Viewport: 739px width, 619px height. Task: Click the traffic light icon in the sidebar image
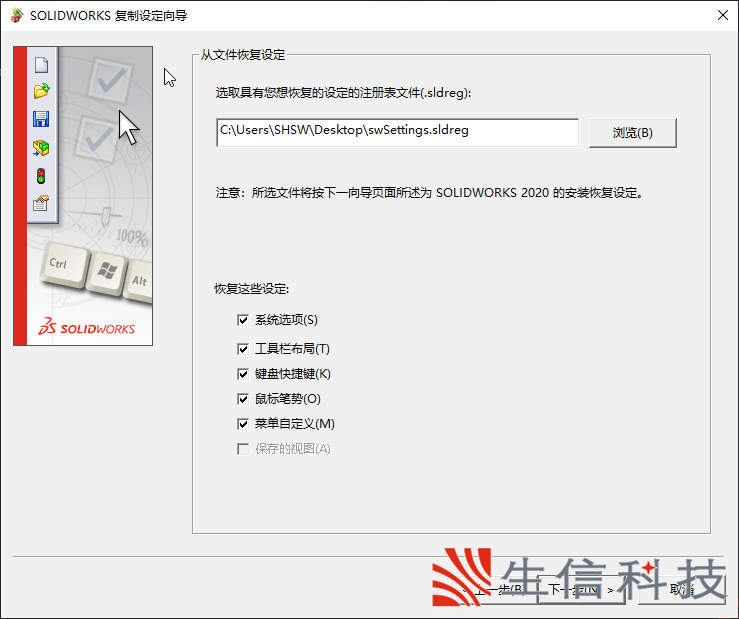pos(41,176)
